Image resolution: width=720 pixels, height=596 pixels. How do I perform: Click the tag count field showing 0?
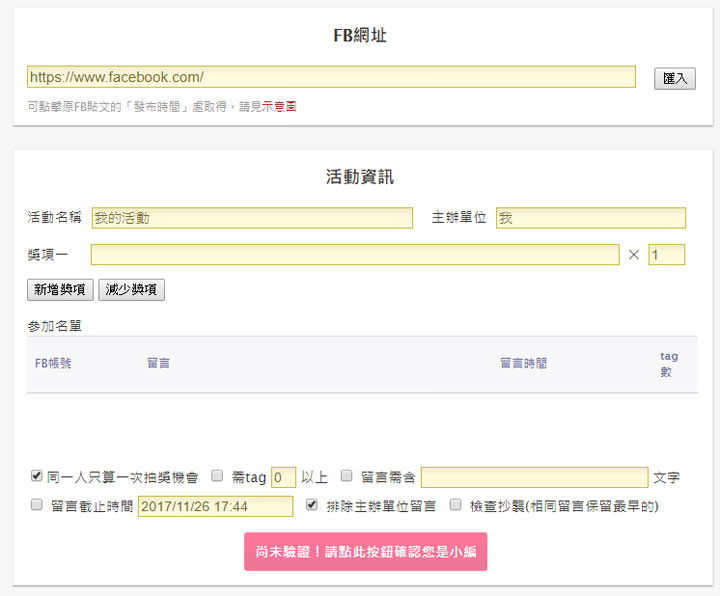point(283,478)
